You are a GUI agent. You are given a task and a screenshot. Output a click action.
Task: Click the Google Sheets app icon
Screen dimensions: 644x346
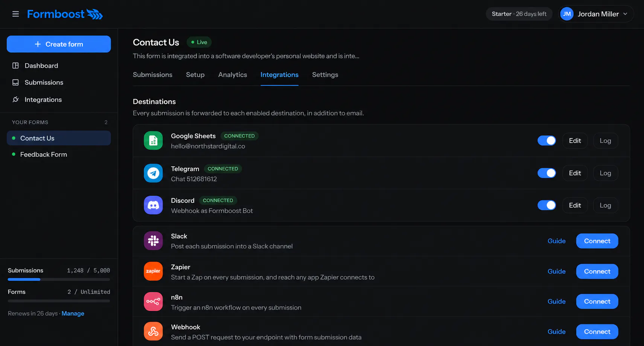click(153, 140)
